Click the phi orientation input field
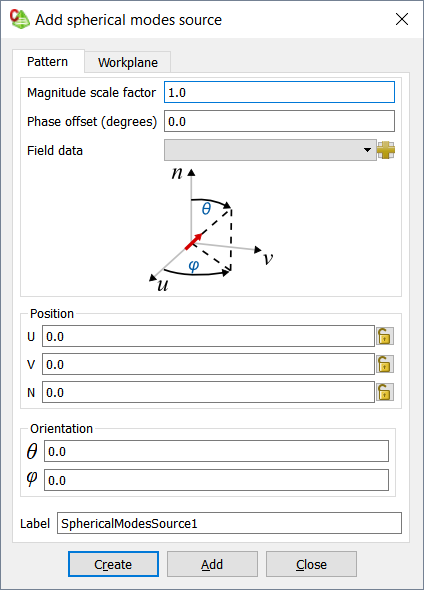 tap(216, 480)
